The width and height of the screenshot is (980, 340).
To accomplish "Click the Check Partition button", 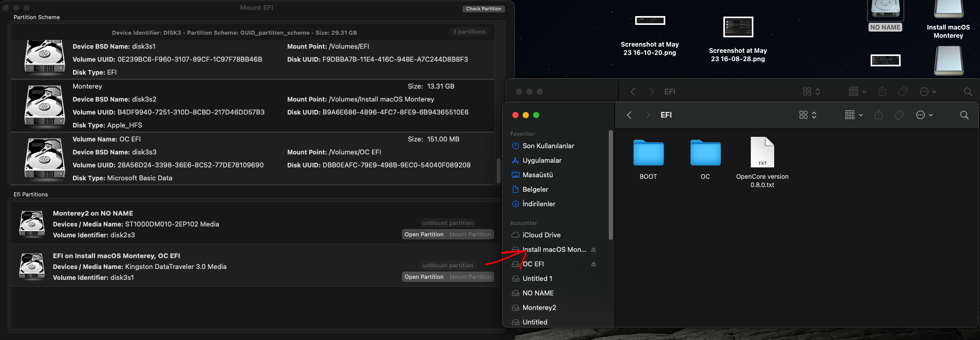I will click(x=483, y=9).
